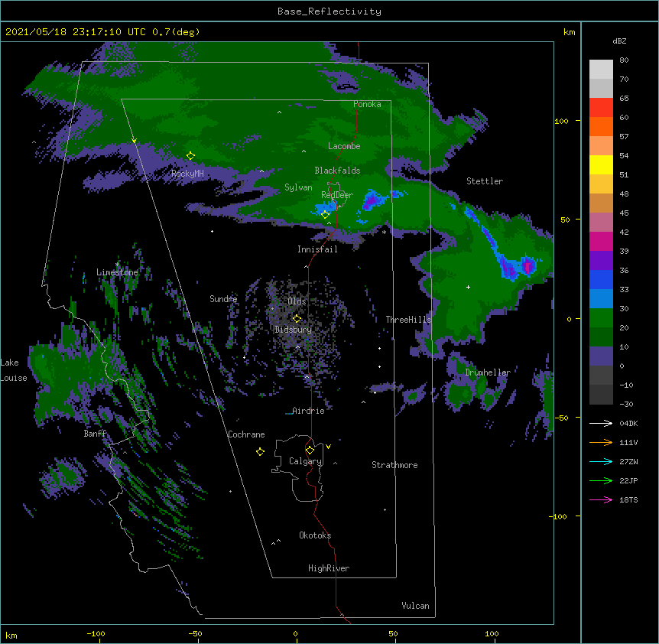659x644 pixels.
Task: Click the RockyMH label
Action: (187, 174)
